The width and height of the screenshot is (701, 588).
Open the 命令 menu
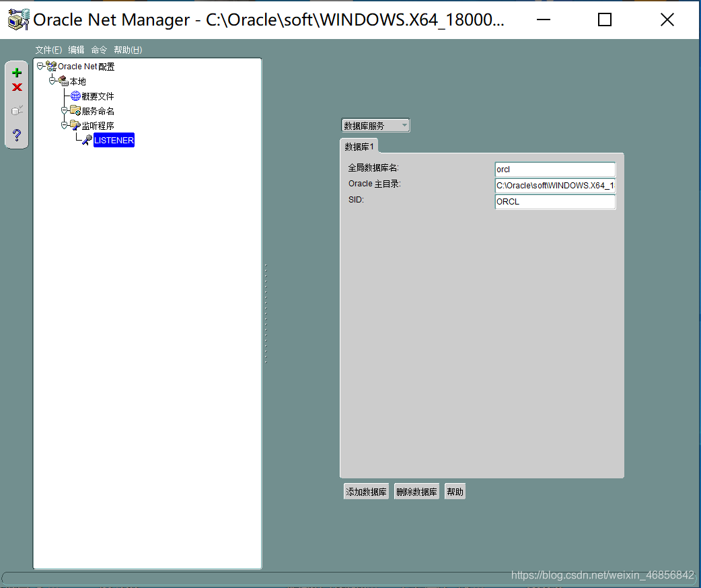click(99, 50)
